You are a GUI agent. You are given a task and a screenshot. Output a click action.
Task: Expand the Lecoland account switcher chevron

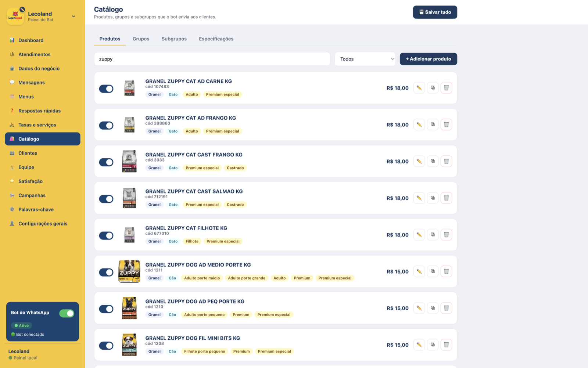coord(73,16)
